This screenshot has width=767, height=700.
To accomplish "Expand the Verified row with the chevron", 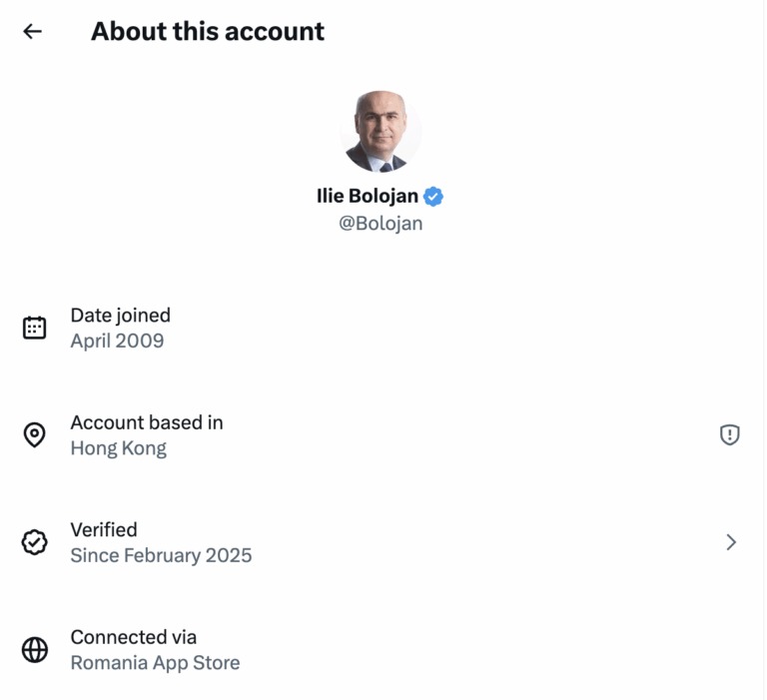I will [731, 542].
